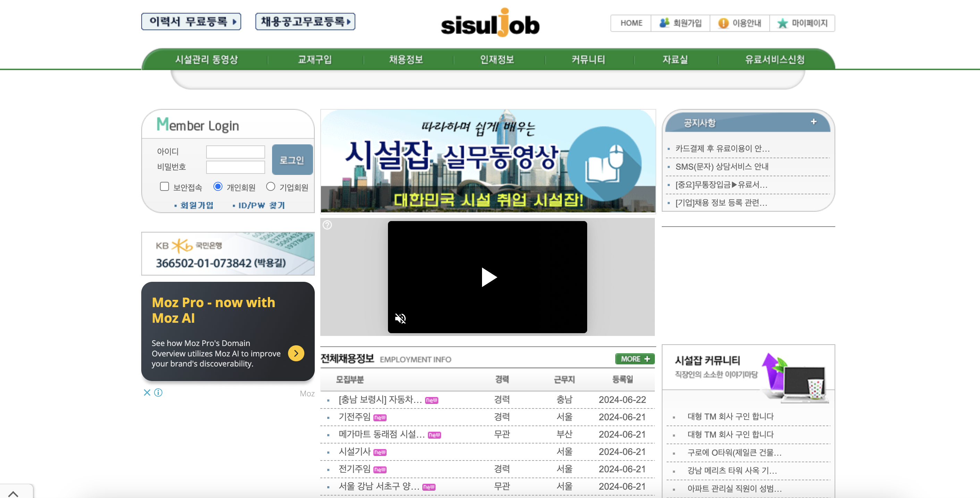Enable the 보안접속 secure connection checkbox

click(164, 186)
